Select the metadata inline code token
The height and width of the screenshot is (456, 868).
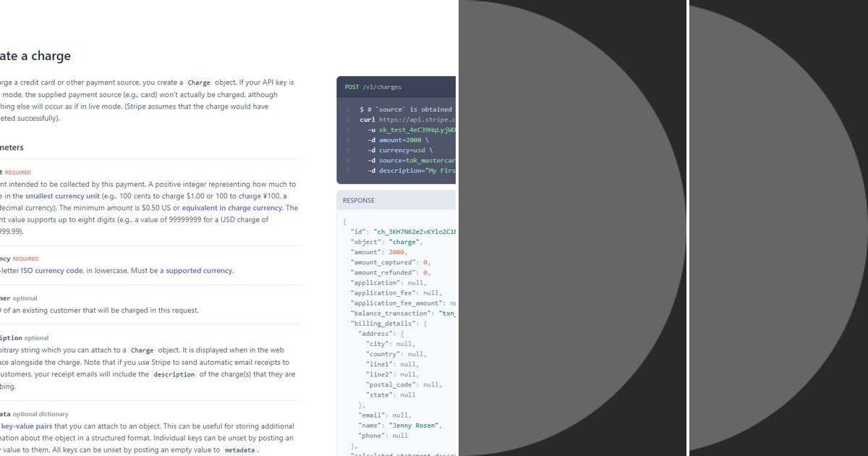click(x=238, y=449)
